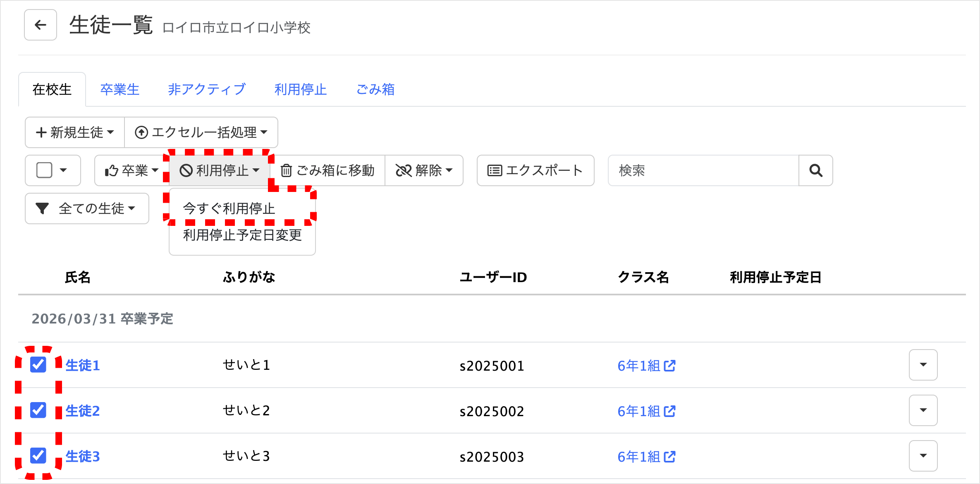This screenshot has height=484, width=980.
Task: Click the trash ごみ箱に移動 icon button
Action: click(x=327, y=170)
